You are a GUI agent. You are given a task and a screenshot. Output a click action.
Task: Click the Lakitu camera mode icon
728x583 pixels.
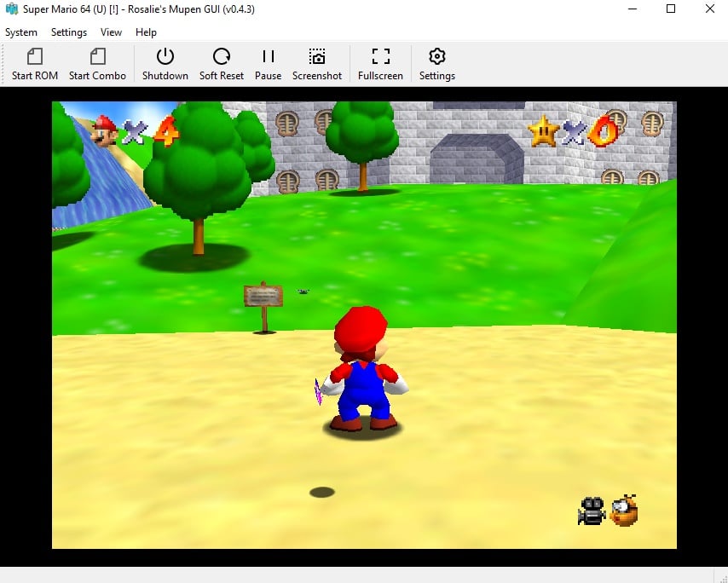pyautogui.click(x=625, y=510)
